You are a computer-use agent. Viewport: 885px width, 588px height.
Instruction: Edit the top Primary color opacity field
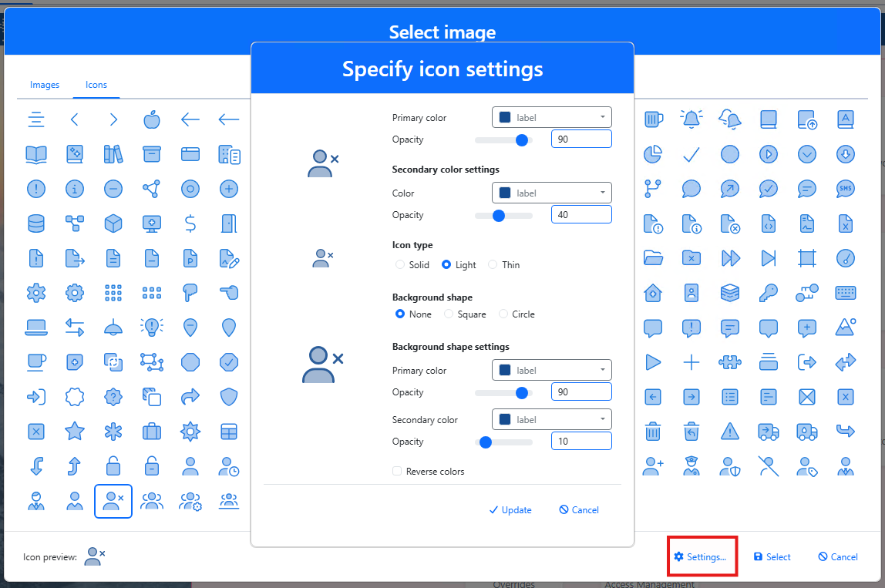(x=581, y=139)
